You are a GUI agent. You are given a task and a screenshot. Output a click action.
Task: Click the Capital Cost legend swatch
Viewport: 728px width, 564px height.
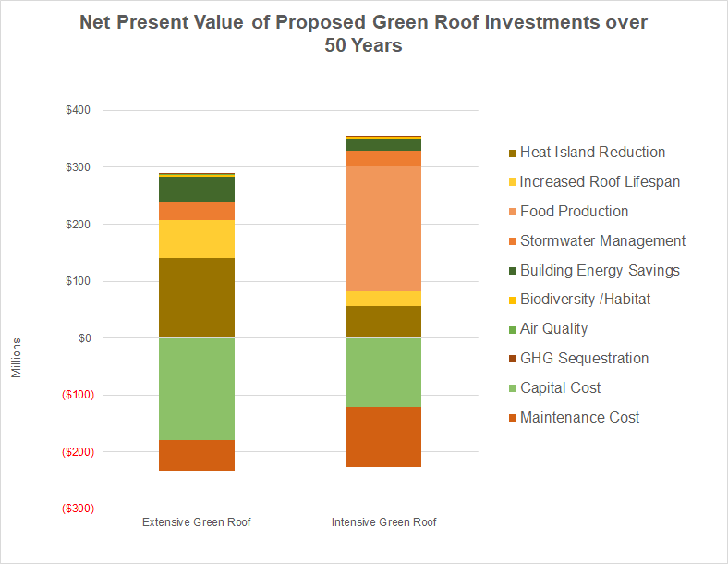click(513, 389)
